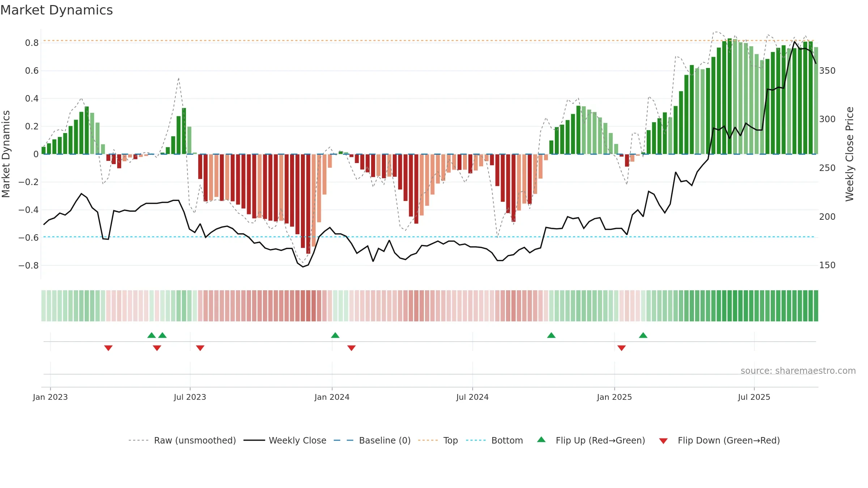Toggle Flip Up (Red→Green) legend entry

click(x=591, y=440)
